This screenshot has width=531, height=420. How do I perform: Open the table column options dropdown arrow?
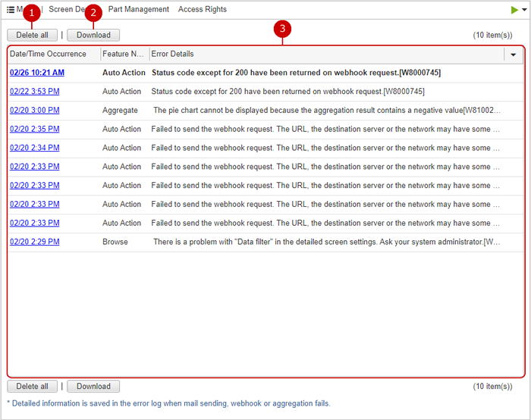(x=513, y=55)
